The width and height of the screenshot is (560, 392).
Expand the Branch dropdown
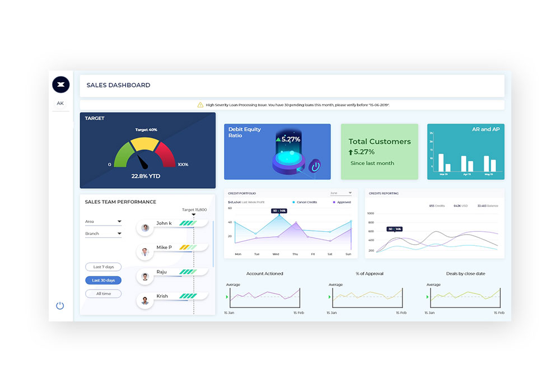pos(103,234)
